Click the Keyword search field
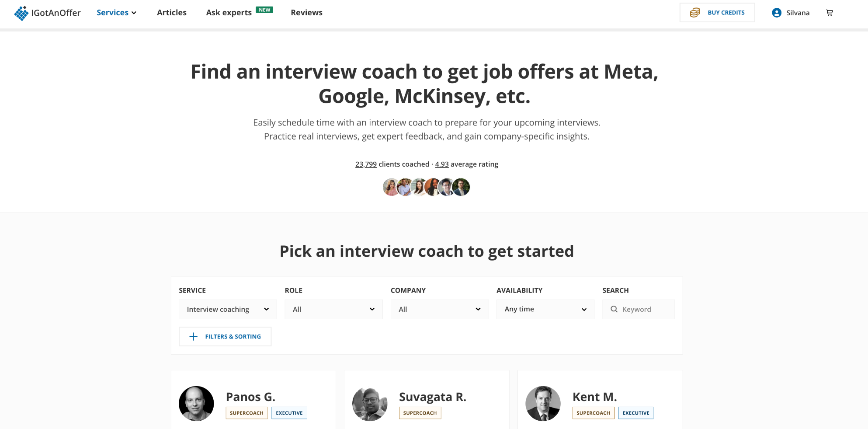Screen dimensions: 868x429 (639, 309)
